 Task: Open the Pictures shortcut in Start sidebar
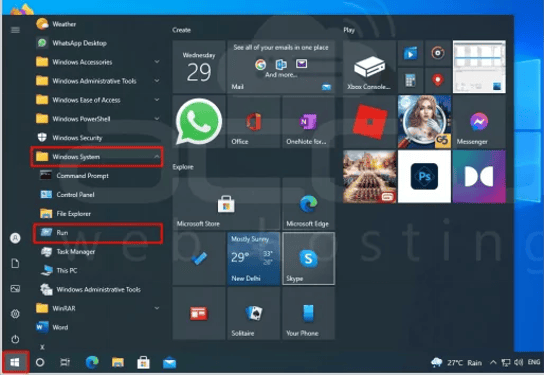(x=15, y=289)
